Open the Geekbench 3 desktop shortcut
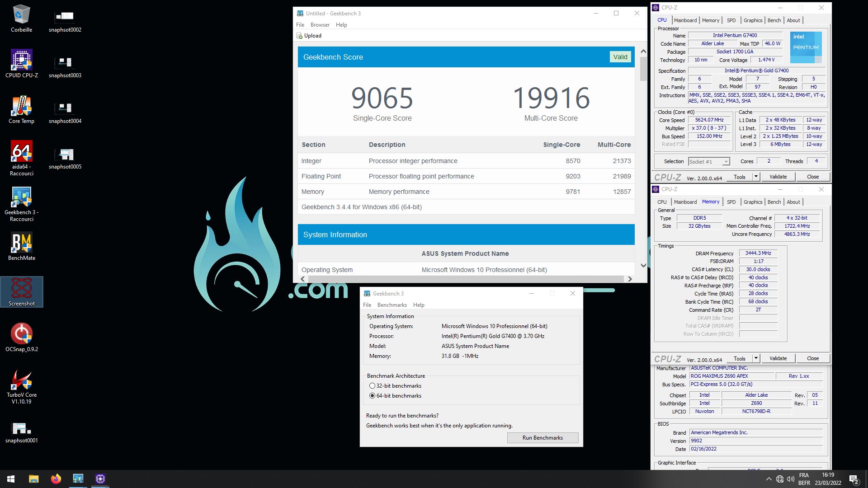The height and width of the screenshot is (488, 868). (x=21, y=204)
